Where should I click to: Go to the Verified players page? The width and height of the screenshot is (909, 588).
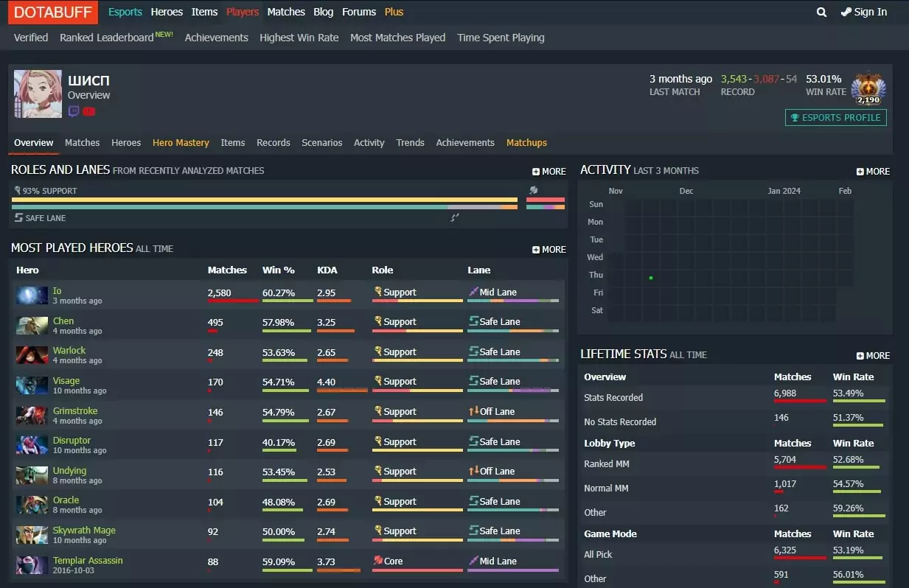pos(31,38)
